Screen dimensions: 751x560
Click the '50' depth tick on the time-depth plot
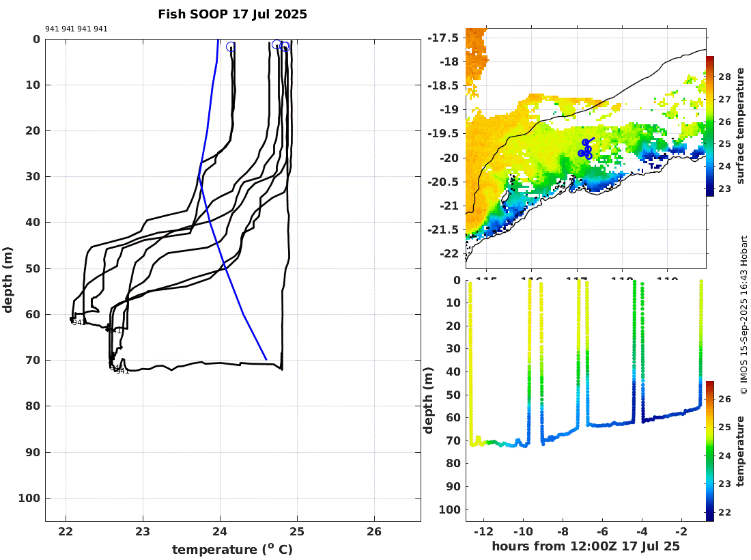pos(453,395)
